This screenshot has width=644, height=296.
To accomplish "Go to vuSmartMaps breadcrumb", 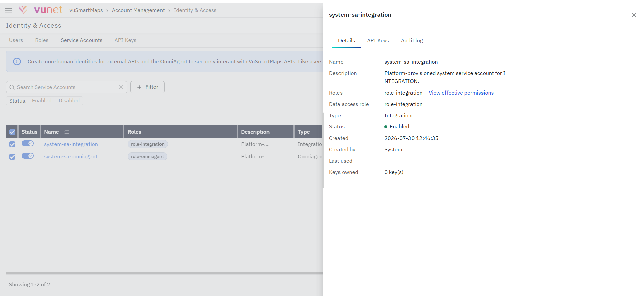I will click(86, 10).
